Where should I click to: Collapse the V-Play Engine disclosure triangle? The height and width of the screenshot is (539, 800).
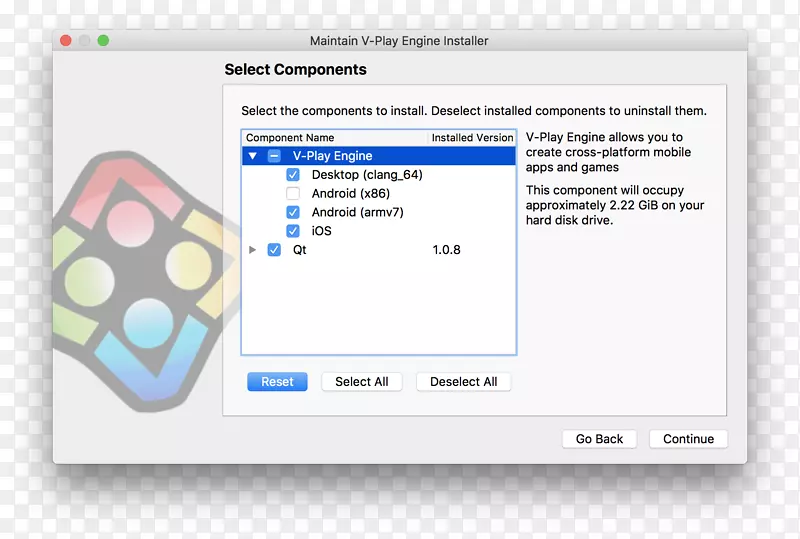click(253, 156)
